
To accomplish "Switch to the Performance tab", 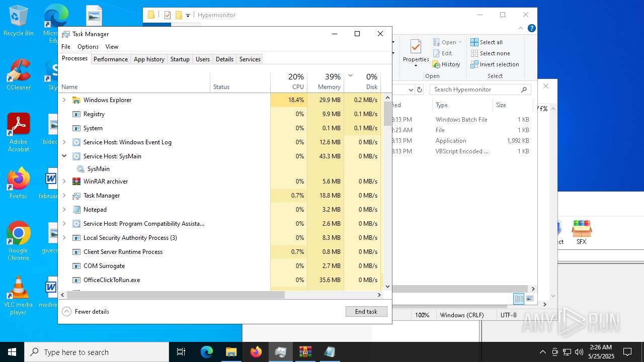I will [111, 59].
